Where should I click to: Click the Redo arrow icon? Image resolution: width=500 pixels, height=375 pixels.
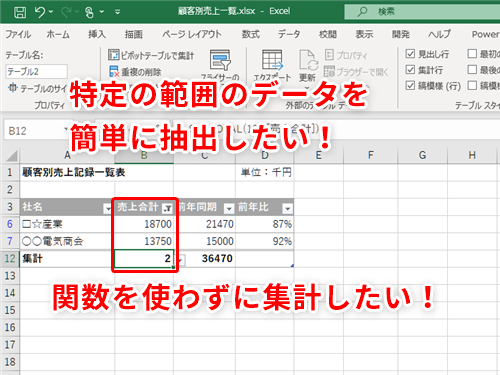[x=66, y=12]
